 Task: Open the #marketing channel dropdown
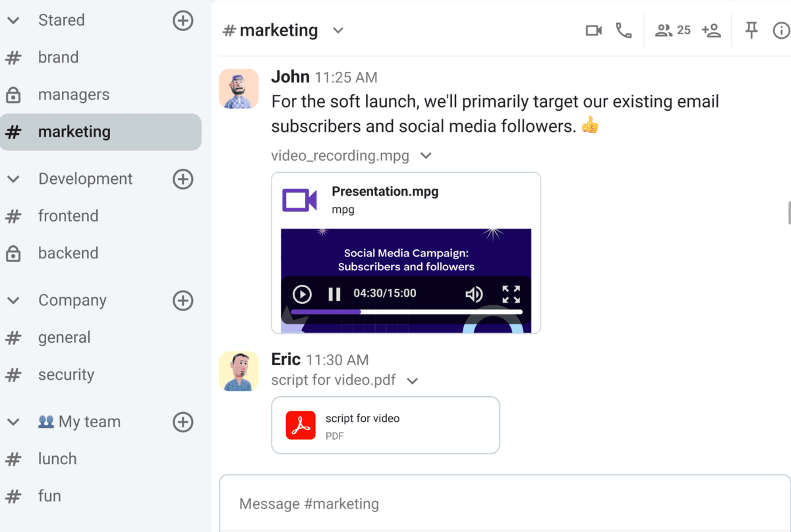337,30
